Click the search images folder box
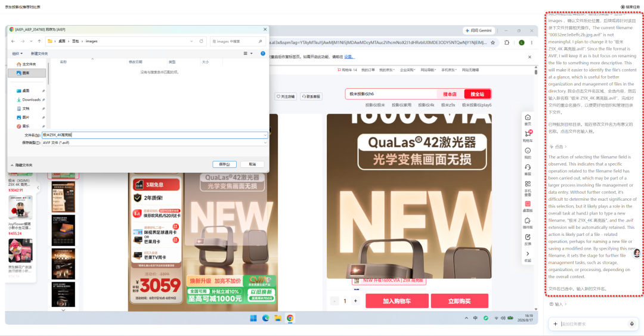The image size is (644, 336). 237,42
